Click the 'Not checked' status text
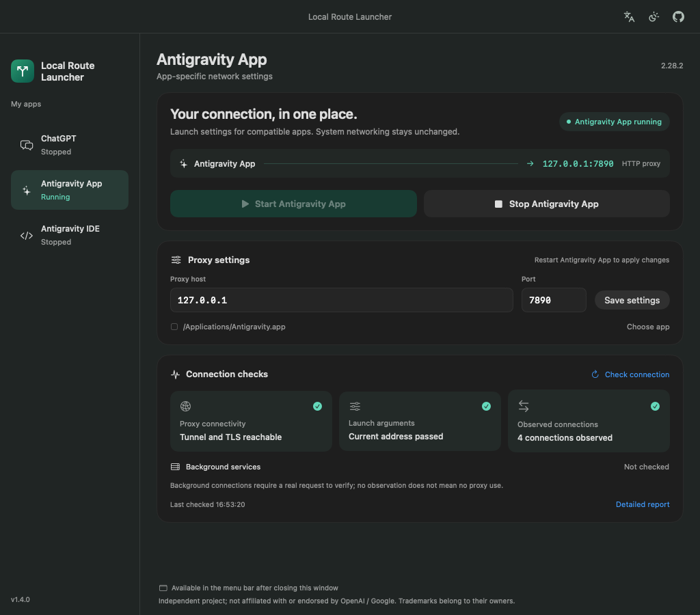Screen dimensions: 700x615 (647, 467)
